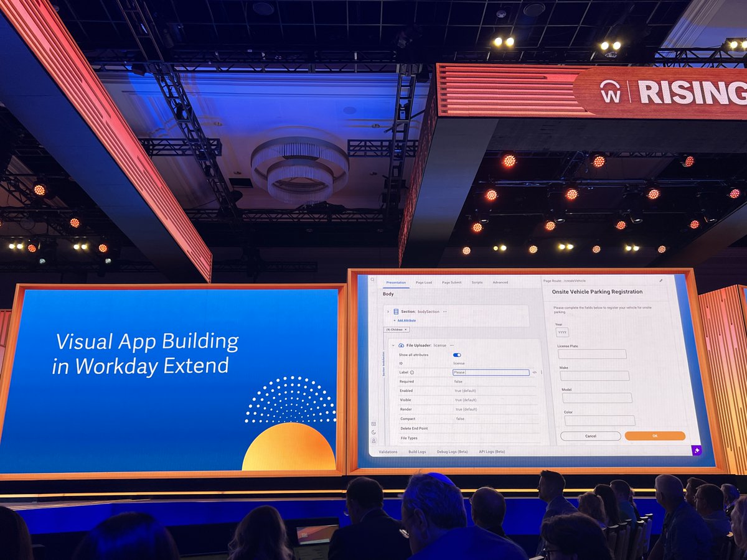The height and width of the screenshot is (560, 747).
Task: Open the Advanced tab
Action: [500, 282]
